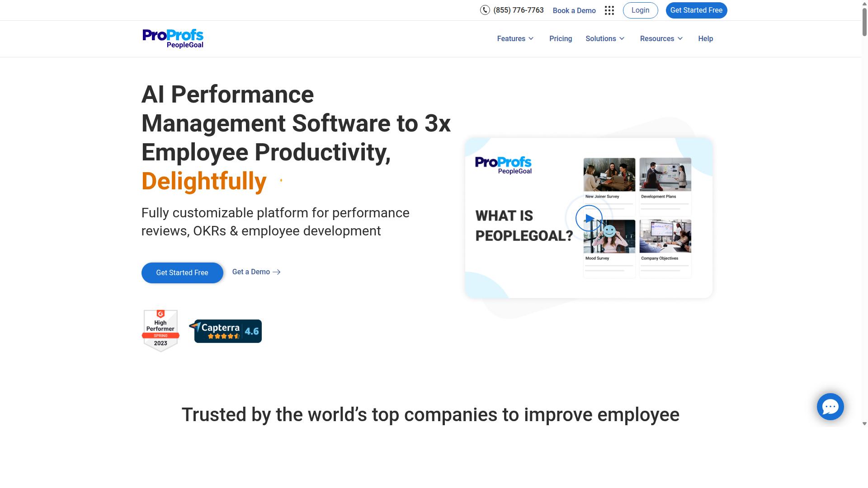Click the arrow beside Get a Demo
The height and width of the screenshot is (488, 868).
(x=277, y=272)
